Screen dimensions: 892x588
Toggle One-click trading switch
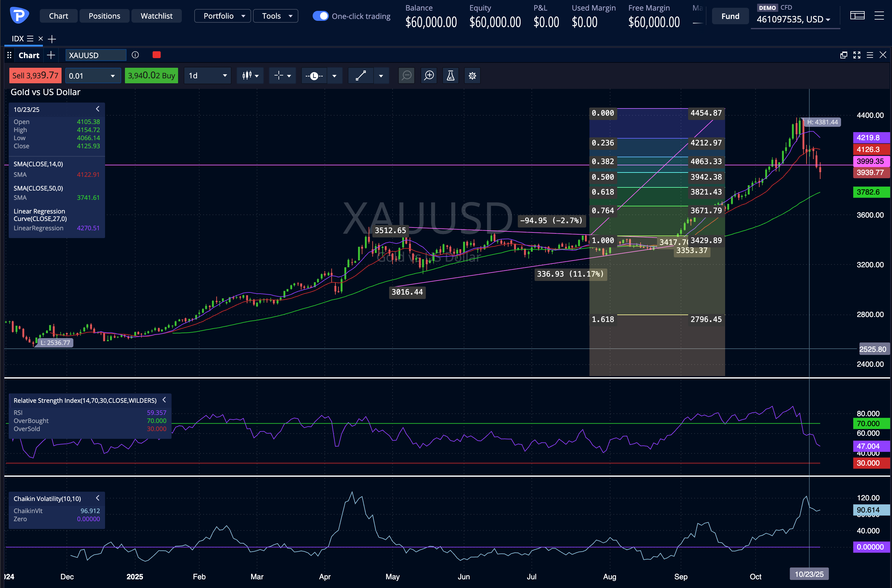pyautogui.click(x=320, y=16)
